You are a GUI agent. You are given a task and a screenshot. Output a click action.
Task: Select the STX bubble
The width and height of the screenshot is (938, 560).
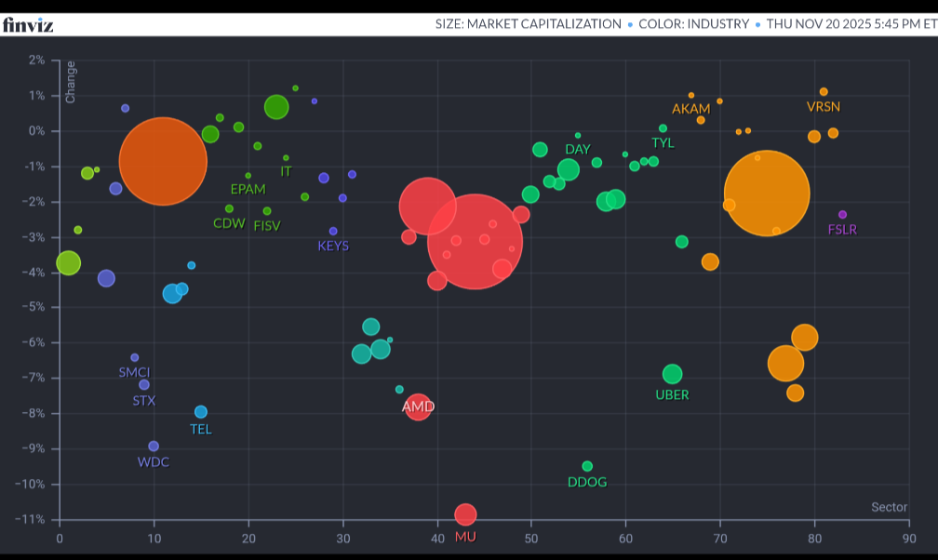pos(144,385)
